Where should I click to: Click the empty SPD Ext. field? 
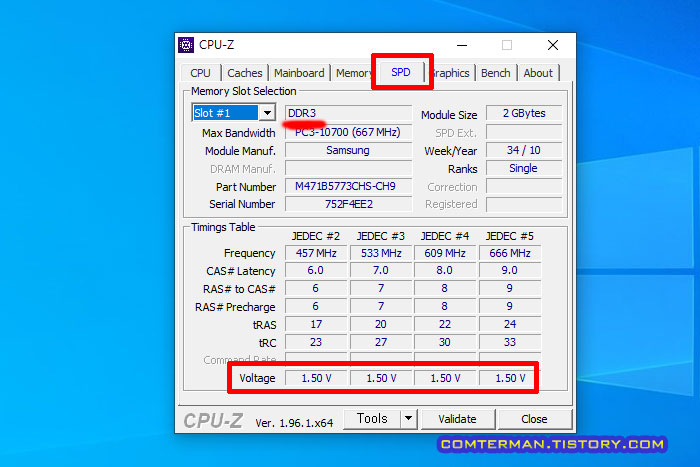(524, 132)
